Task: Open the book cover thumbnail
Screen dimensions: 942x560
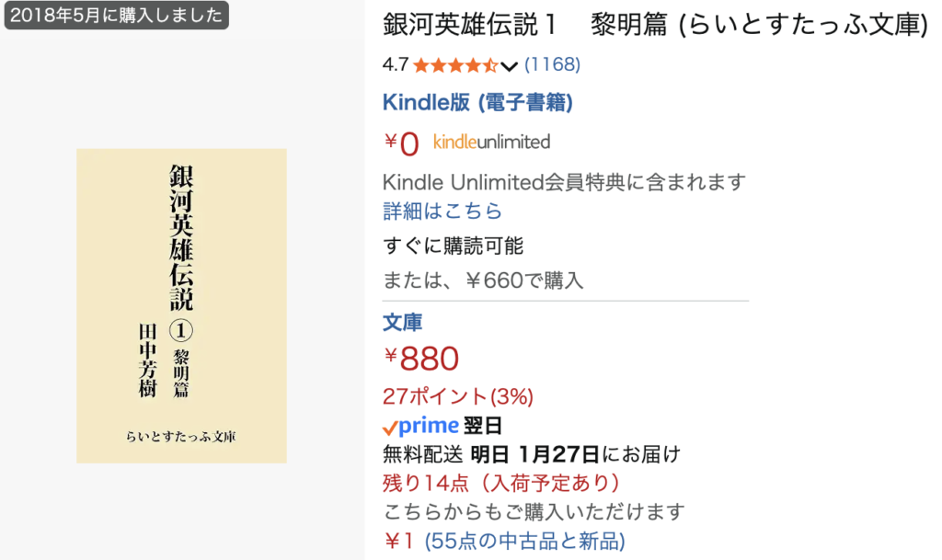Action: (181, 305)
